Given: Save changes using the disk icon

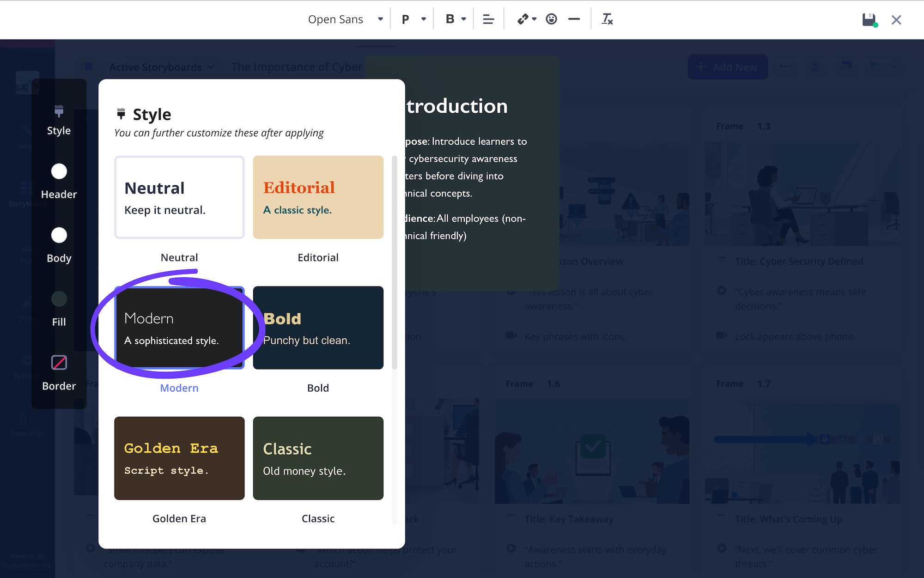Looking at the screenshot, I should point(868,20).
